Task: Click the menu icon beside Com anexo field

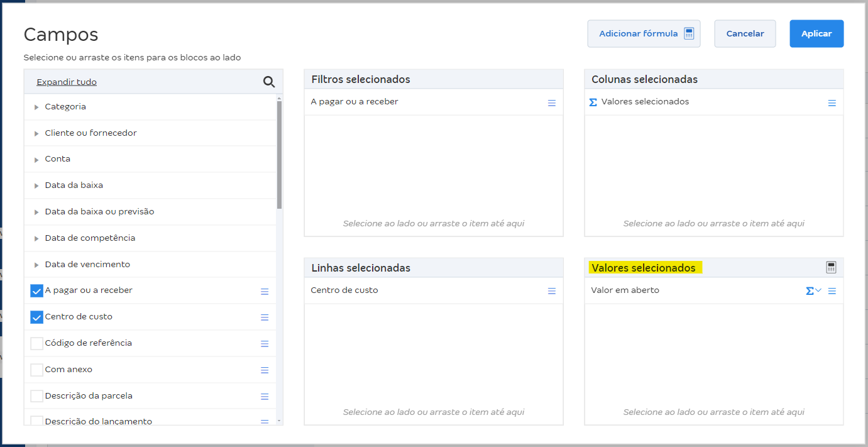Action: point(265,370)
